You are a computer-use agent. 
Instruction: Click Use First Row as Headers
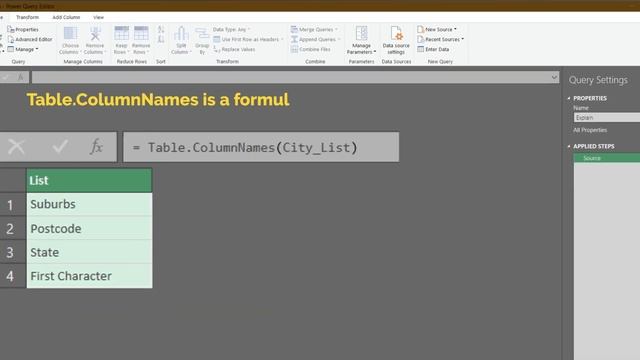coord(248,39)
